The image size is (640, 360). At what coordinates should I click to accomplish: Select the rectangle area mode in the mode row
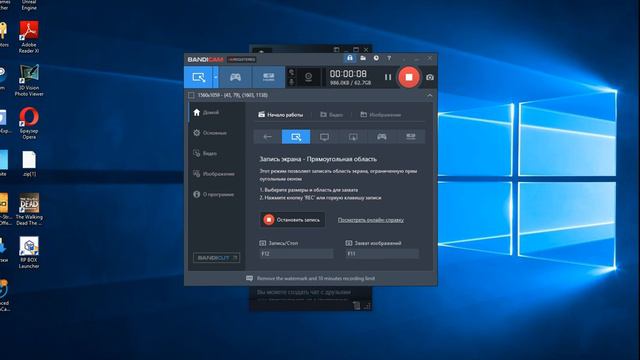[296, 137]
